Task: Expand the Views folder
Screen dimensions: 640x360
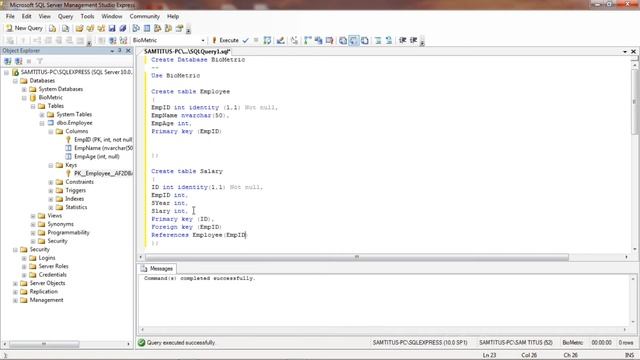Action: pos(33,216)
